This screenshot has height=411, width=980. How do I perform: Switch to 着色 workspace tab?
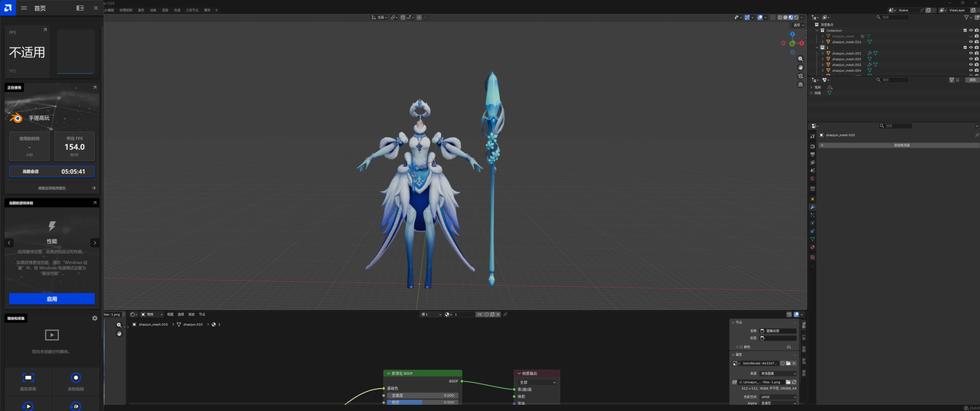141,10
